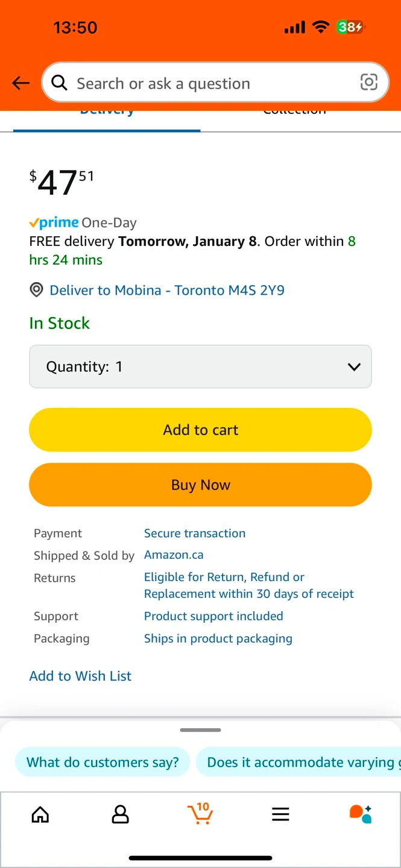
Task: Open the Secure transaction link
Action: click(x=194, y=533)
